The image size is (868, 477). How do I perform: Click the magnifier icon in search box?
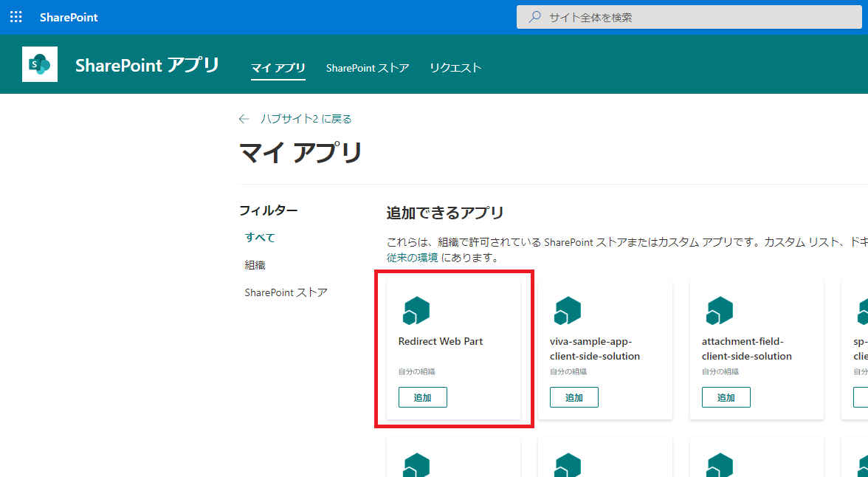(x=534, y=17)
